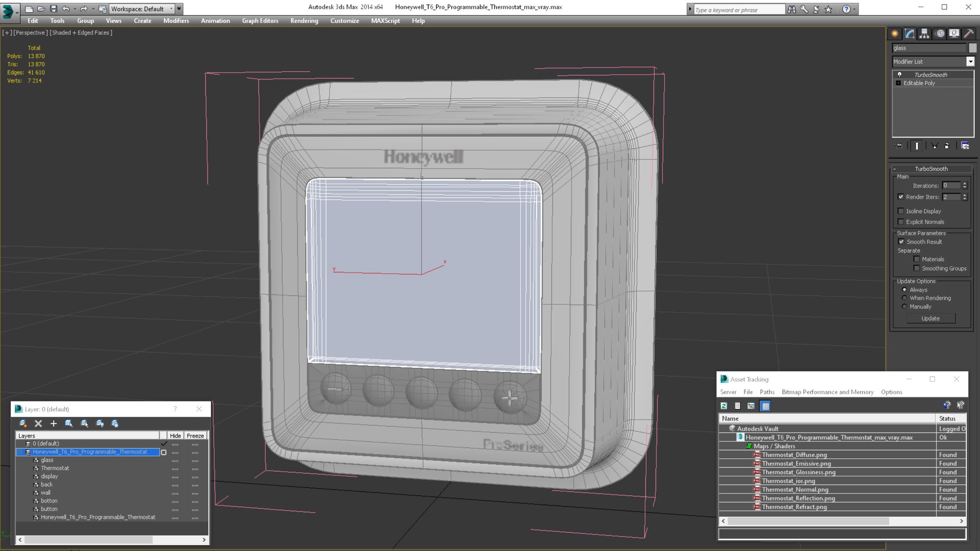
Task: Open the Rendering menu
Action: tap(304, 21)
